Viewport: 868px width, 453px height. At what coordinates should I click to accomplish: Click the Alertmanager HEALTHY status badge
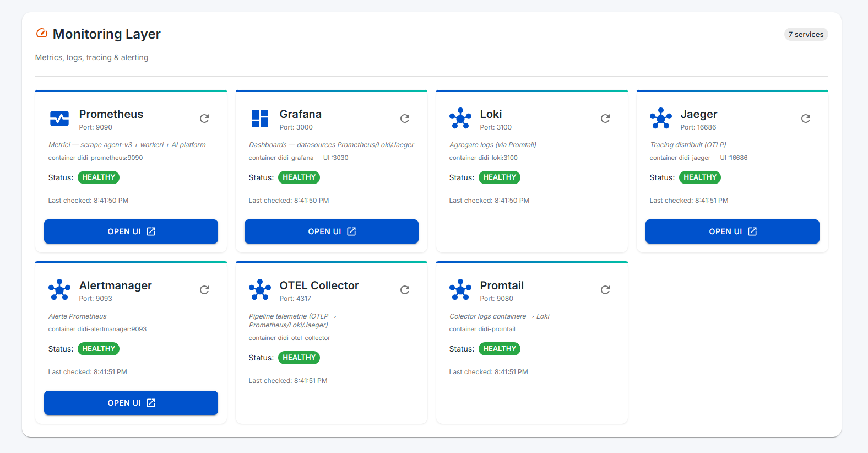pos(99,349)
